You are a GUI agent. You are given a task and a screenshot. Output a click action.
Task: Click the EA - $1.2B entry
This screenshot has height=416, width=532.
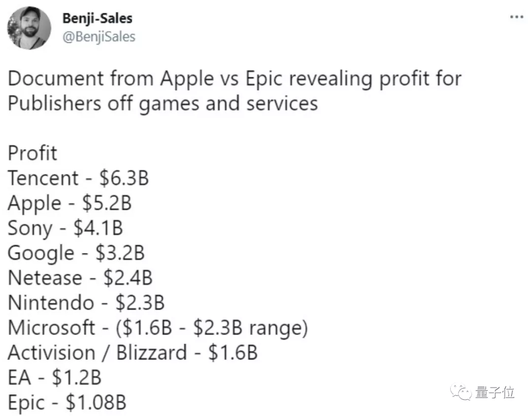[54, 378]
